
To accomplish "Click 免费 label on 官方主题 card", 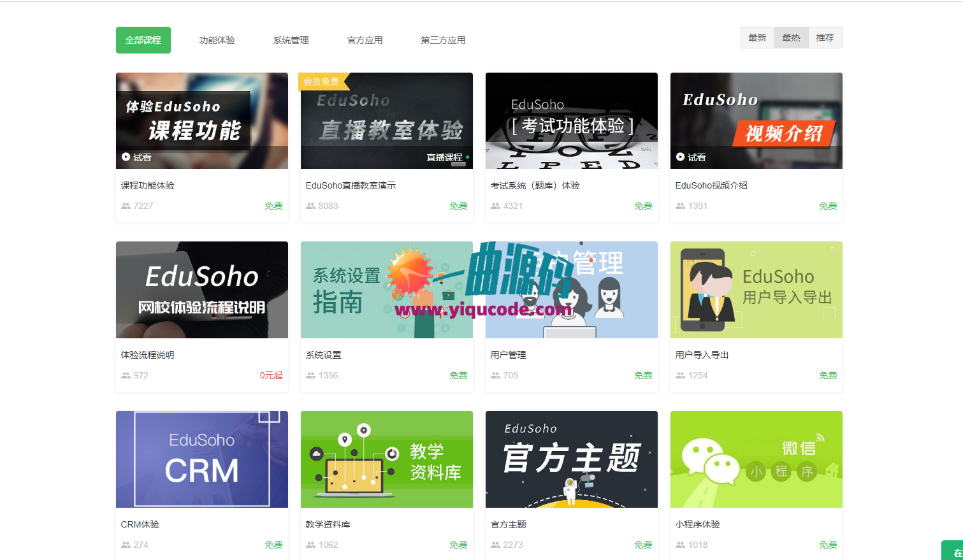I will [x=643, y=545].
